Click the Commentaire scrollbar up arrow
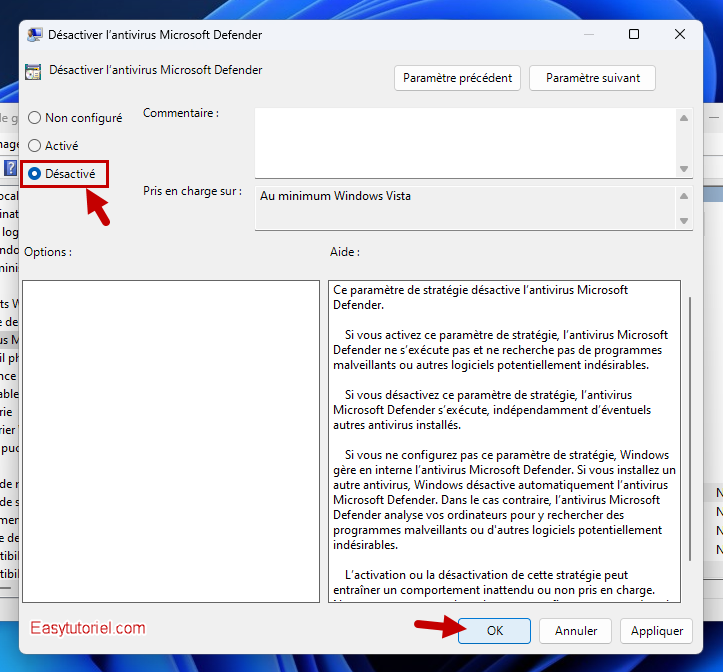The height and width of the screenshot is (672, 723). [x=684, y=118]
